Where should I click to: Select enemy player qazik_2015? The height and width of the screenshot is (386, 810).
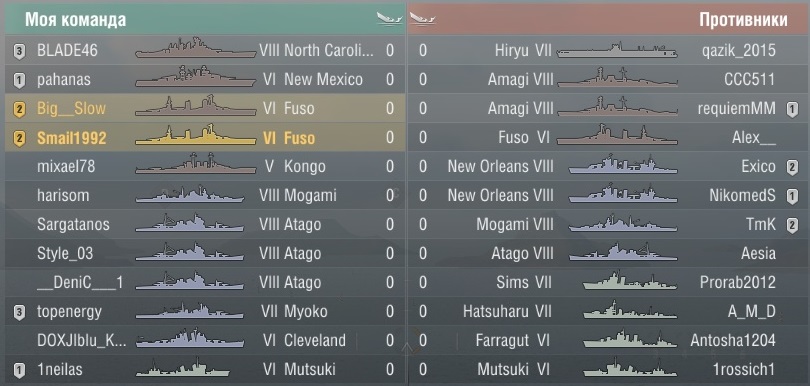tap(738, 51)
